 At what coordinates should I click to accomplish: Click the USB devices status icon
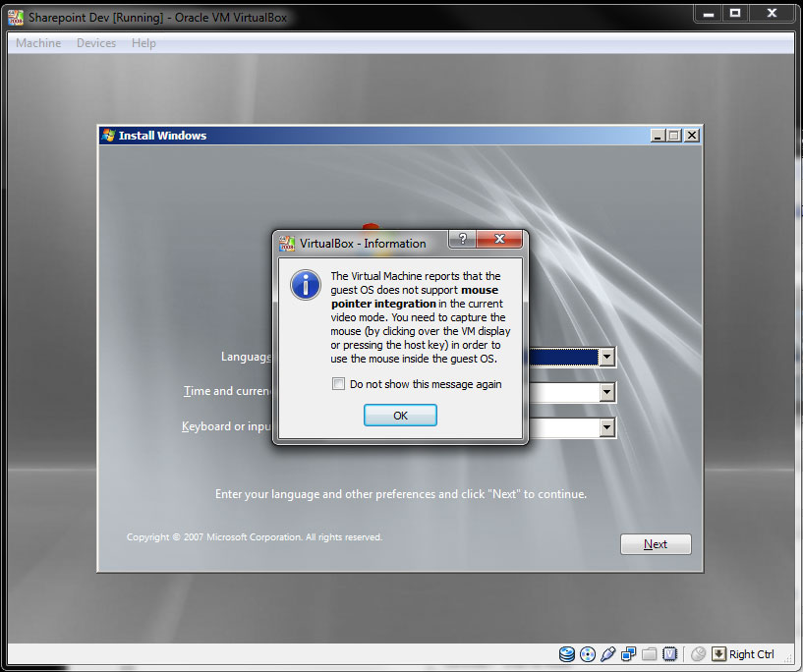(x=607, y=653)
